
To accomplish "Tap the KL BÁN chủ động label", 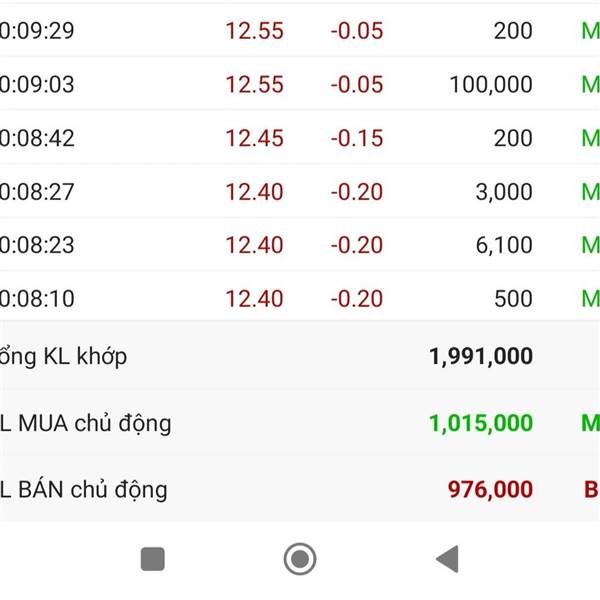I will tap(83, 490).
